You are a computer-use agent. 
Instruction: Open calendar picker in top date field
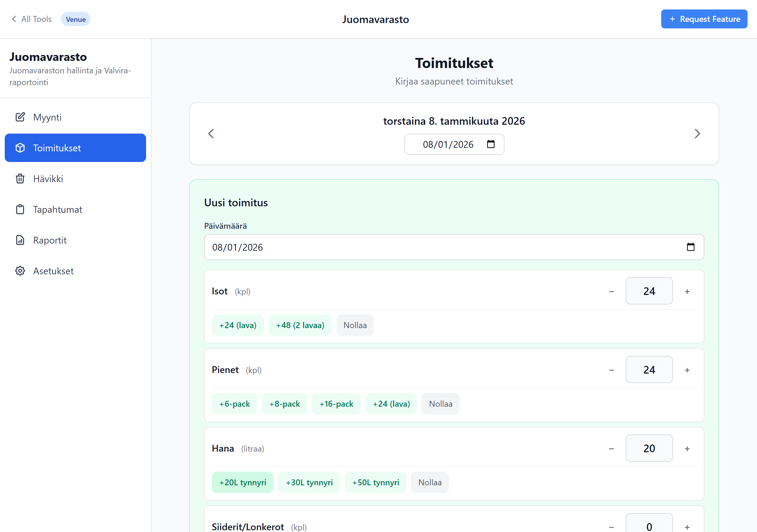click(x=491, y=144)
